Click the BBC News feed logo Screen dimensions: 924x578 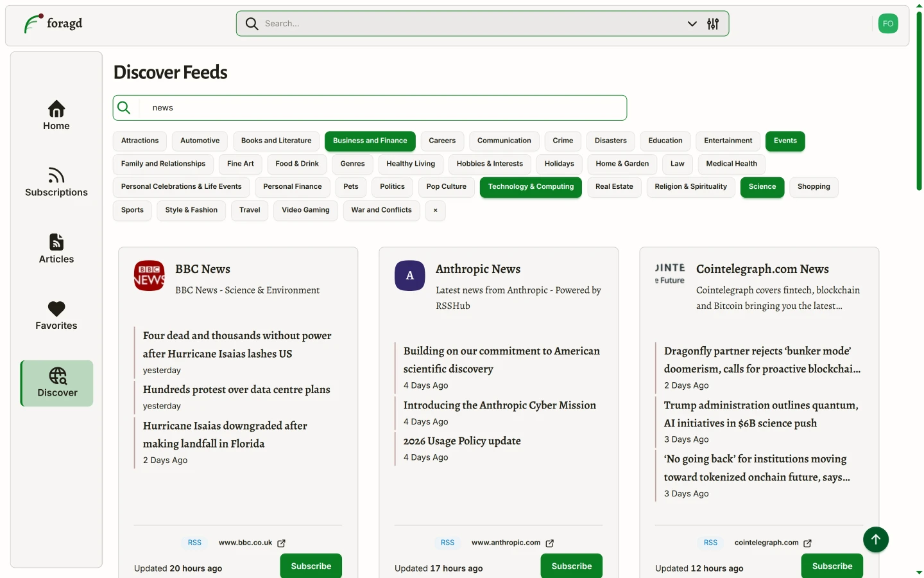click(x=150, y=276)
